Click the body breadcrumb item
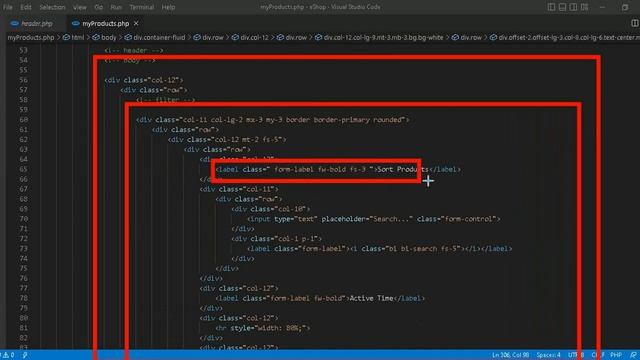Screen dimensions: 640x360 tap(104, 38)
